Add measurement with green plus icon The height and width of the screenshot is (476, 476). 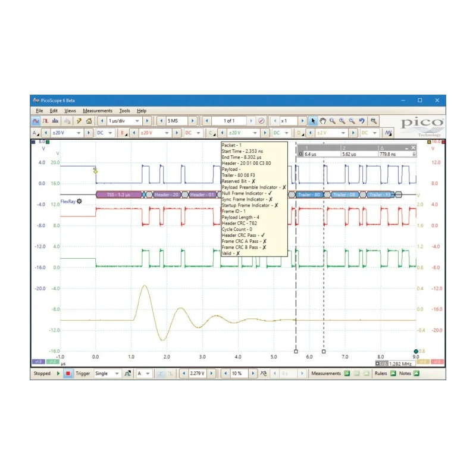[x=347, y=374]
